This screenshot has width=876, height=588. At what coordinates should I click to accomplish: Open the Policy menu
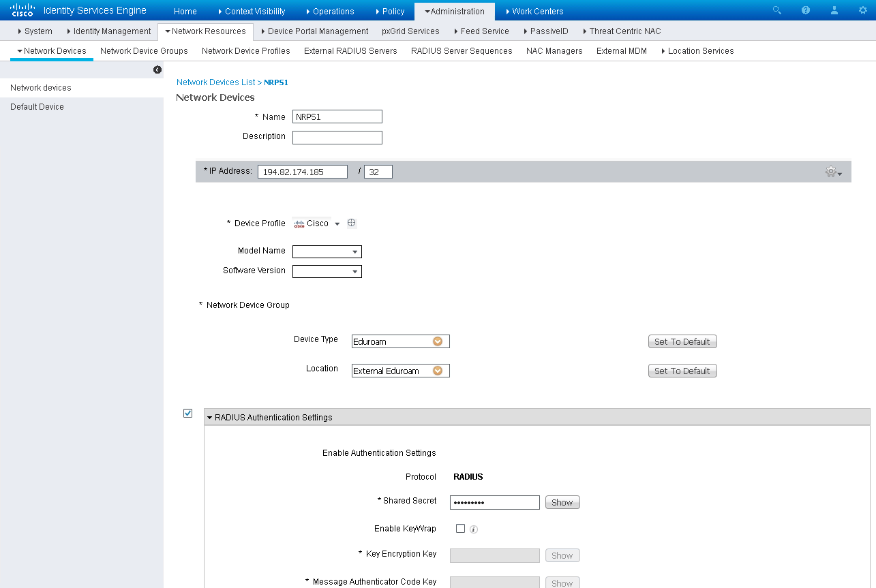tap(390, 12)
